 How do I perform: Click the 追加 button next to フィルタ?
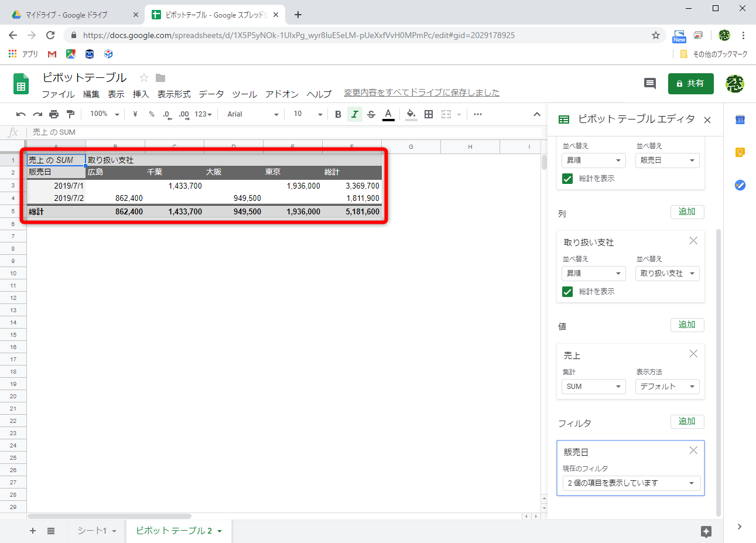(x=686, y=421)
